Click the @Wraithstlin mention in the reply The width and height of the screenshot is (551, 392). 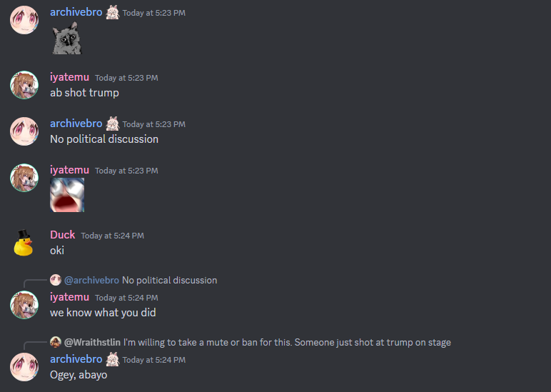tap(92, 342)
